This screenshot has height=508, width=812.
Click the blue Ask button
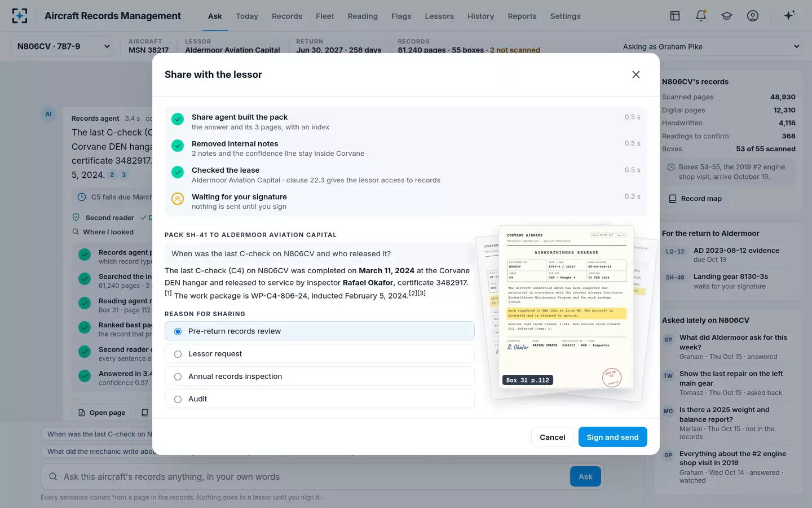pyautogui.click(x=585, y=476)
